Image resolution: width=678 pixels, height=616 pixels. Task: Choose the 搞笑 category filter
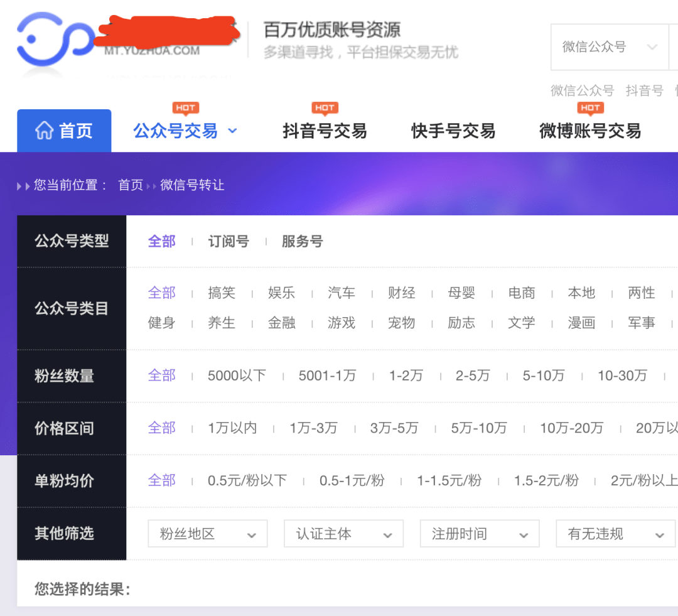coord(222,293)
